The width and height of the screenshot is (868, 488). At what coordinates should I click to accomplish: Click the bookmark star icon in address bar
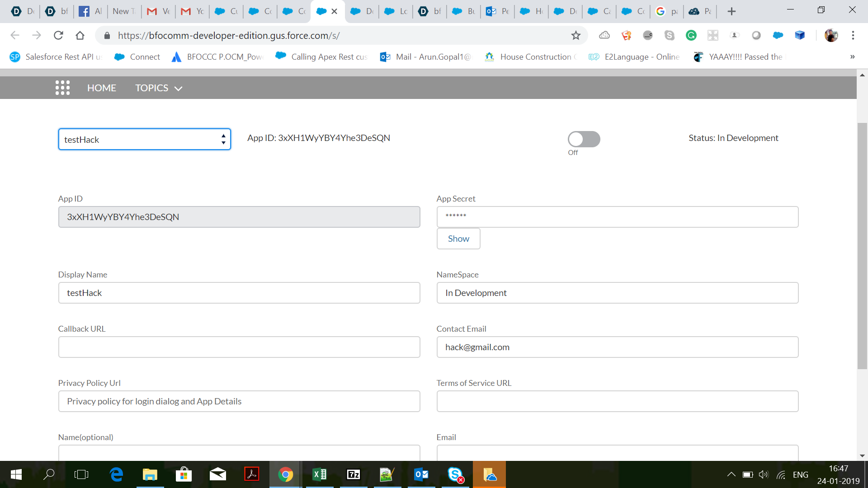[x=576, y=35]
